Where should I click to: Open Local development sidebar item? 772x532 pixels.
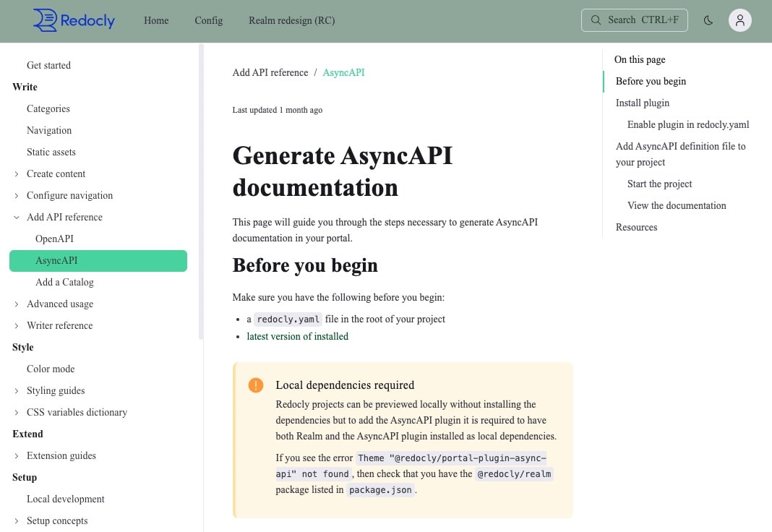66,499
